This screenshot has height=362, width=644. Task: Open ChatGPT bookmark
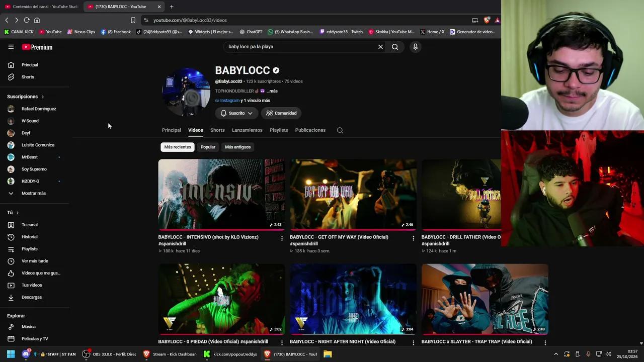click(251, 32)
